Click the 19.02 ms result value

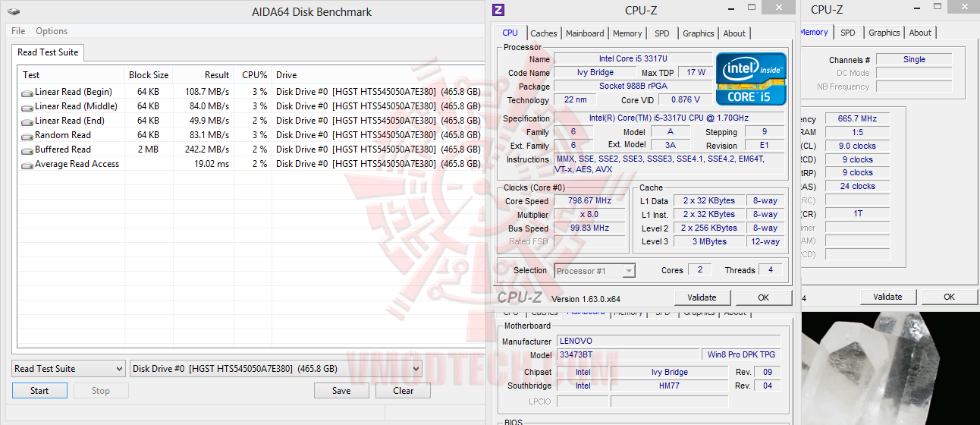pyautogui.click(x=212, y=164)
